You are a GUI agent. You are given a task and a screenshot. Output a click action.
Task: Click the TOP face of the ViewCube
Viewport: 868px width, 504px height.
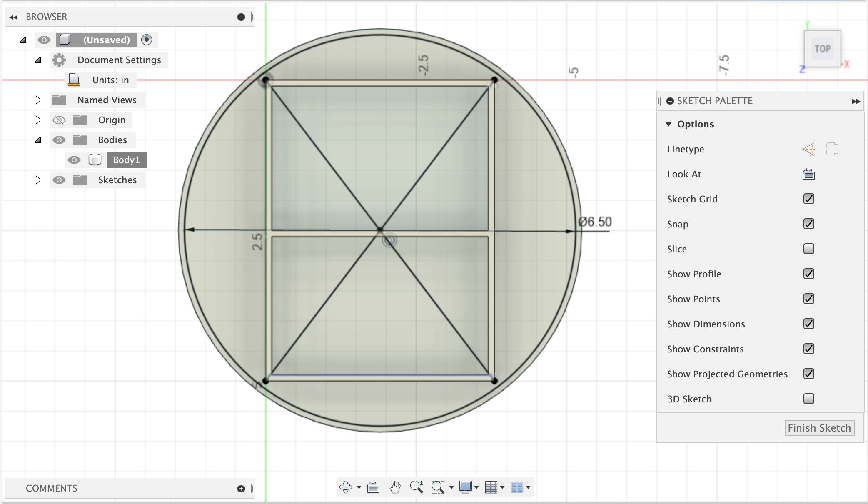(x=823, y=49)
